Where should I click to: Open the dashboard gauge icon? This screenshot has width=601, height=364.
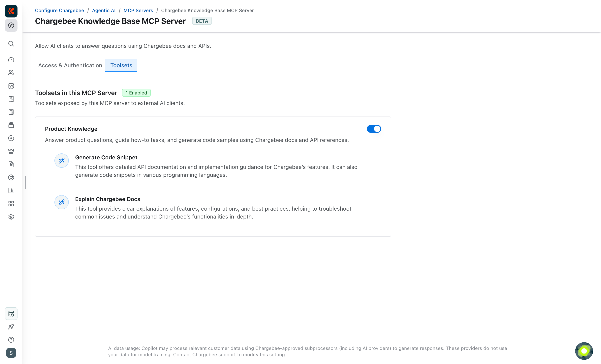coord(11,60)
